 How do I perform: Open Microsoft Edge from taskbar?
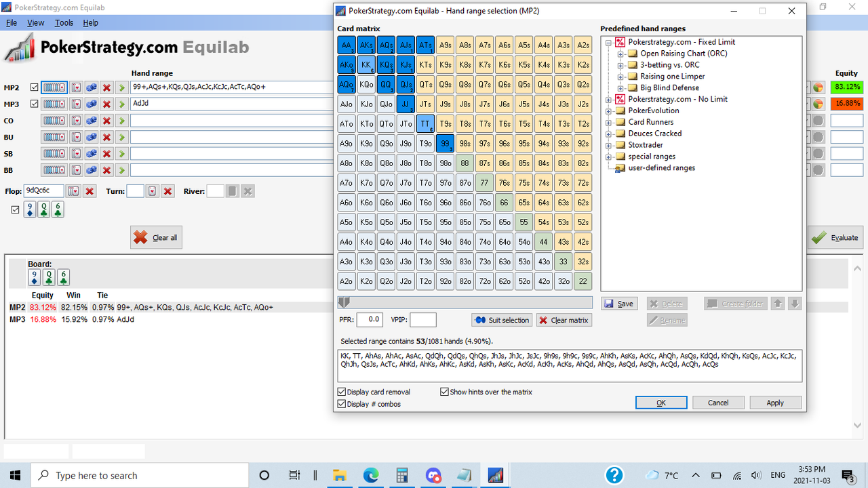[x=370, y=475]
